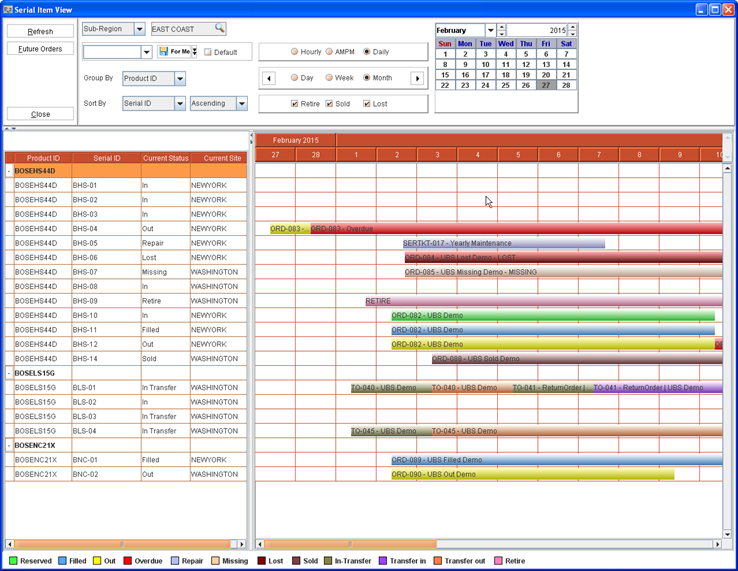
Task: Select February 14 in the calendar
Action: click(566, 64)
